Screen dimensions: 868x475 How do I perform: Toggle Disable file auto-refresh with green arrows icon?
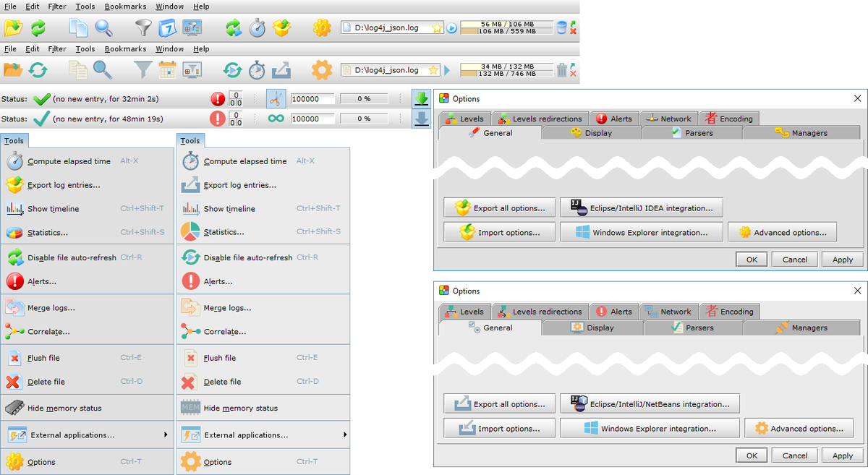tap(88, 257)
